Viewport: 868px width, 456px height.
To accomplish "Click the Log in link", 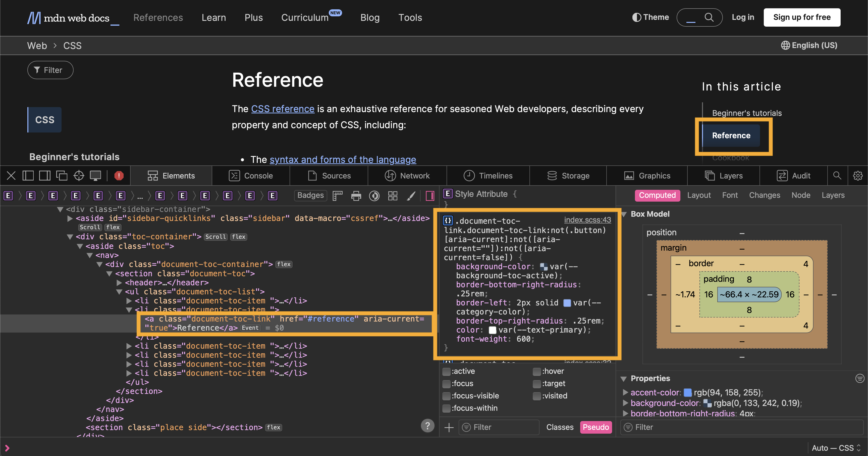I will tap(743, 17).
